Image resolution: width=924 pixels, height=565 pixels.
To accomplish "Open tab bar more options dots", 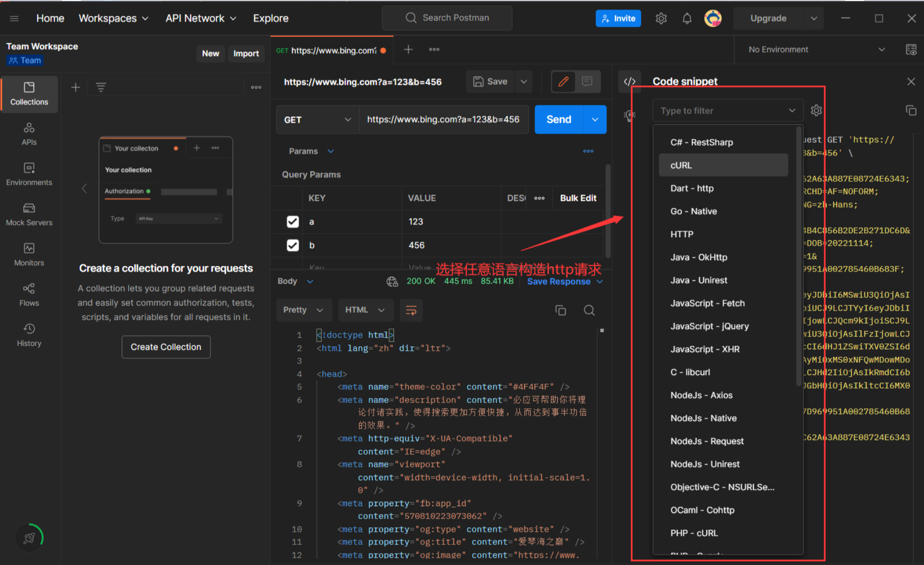I will point(434,50).
